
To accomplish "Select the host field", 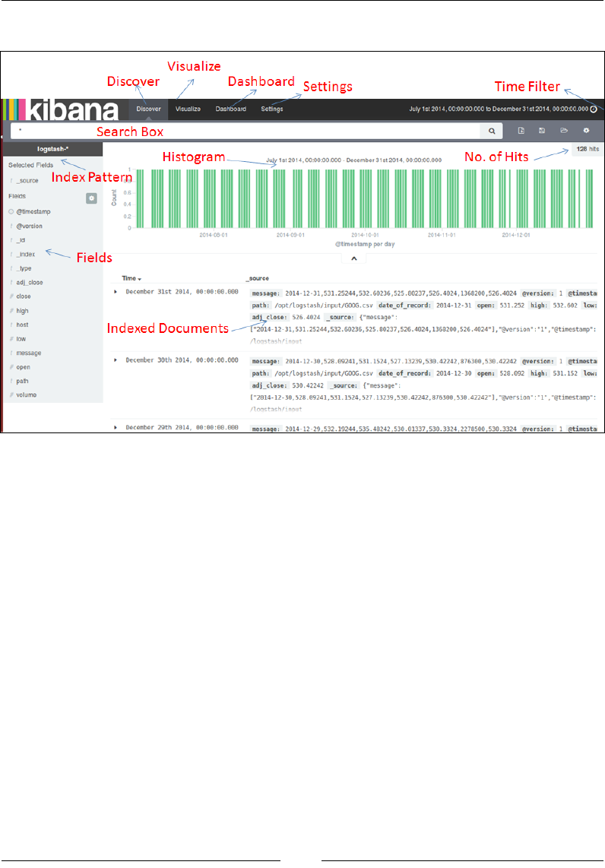I will (x=22, y=325).
